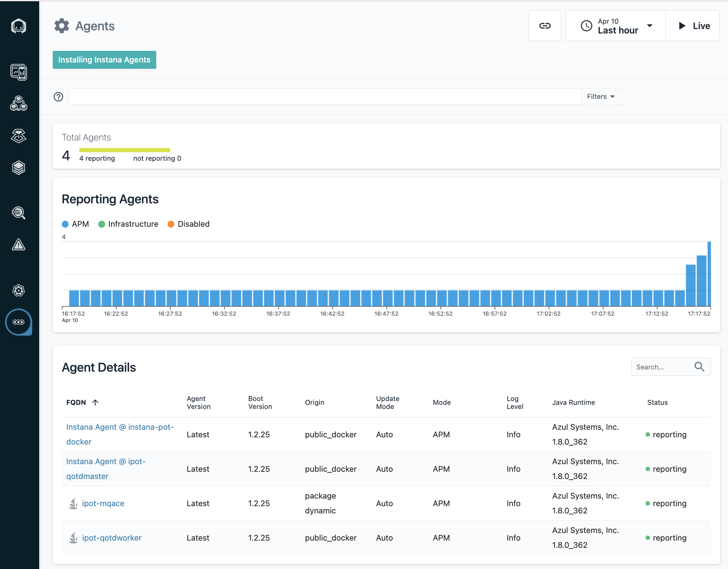Viewport: 728px width, 569px height.
Task: Open Analytics magnifier sidebar icon
Action: pyautogui.click(x=19, y=213)
